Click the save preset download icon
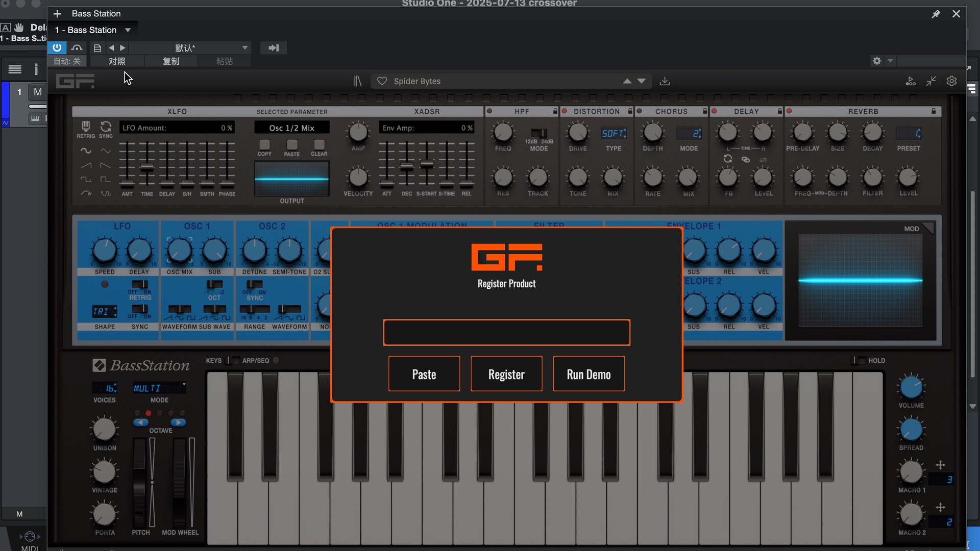980x551 pixels. pyautogui.click(x=665, y=81)
